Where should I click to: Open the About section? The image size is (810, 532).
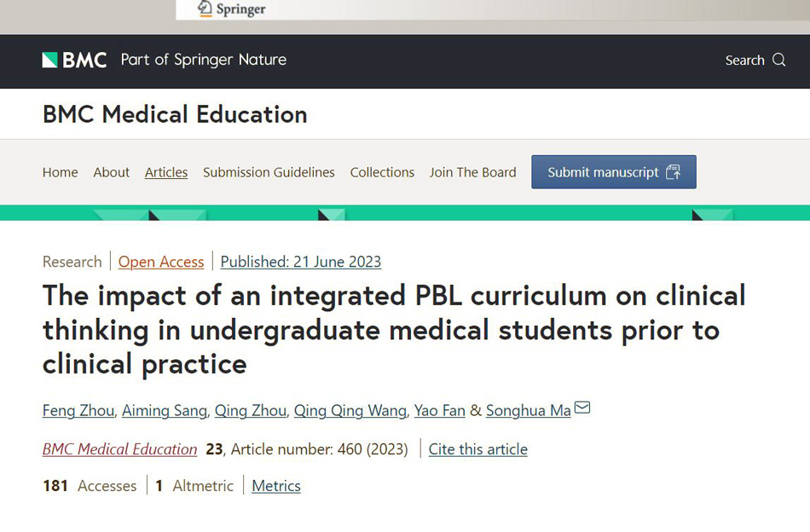coord(111,172)
